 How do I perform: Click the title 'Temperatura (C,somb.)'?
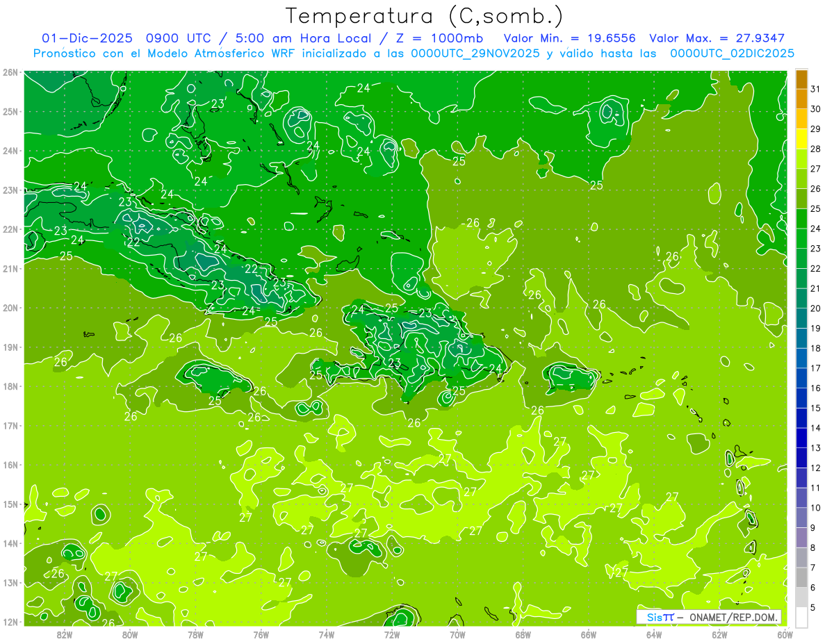425,16
